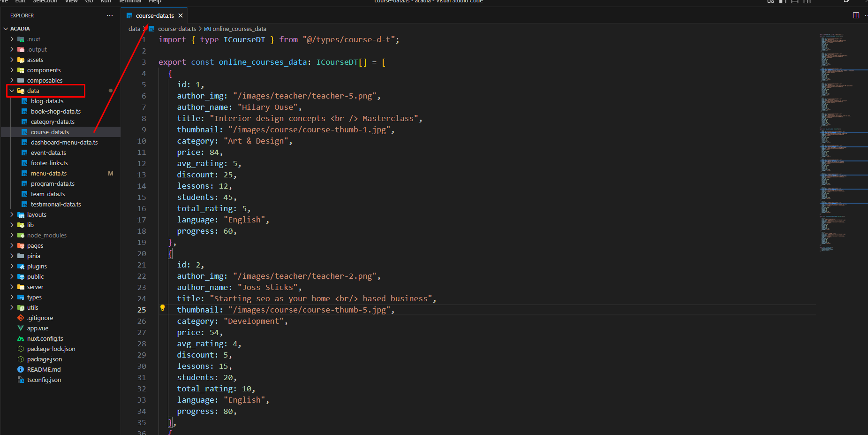868x435 pixels.
Task: Click the online_courses_data breadcrumb
Action: 239,29
